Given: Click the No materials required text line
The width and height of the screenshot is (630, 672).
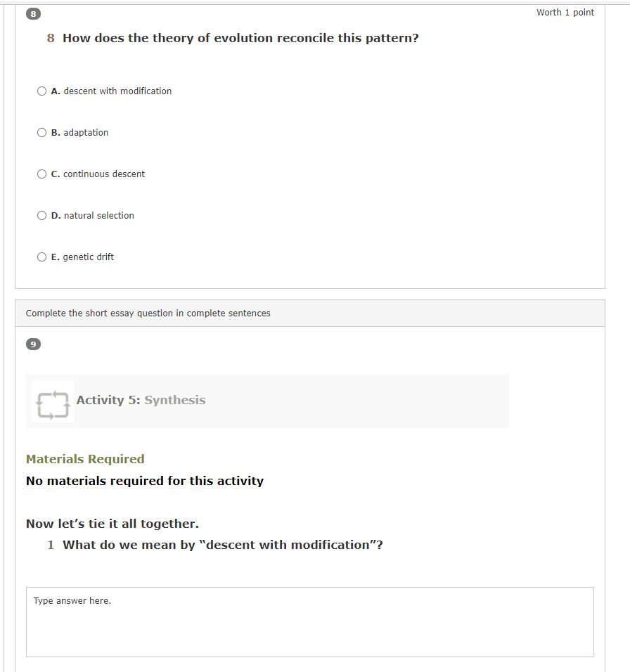Looking at the screenshot, I should [145, 481].
